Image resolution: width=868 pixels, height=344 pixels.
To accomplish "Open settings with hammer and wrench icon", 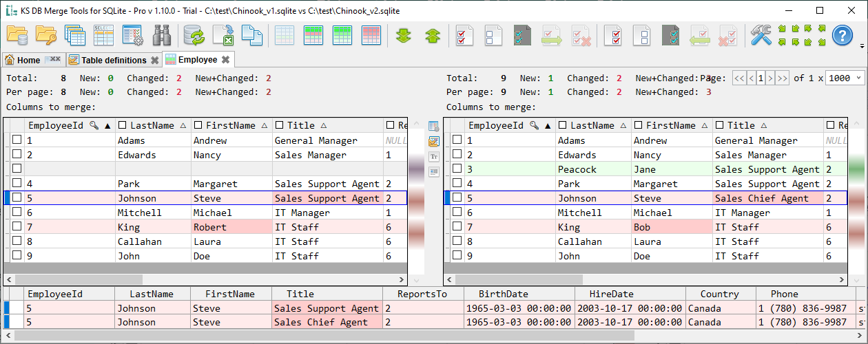I will pyautogui.click(x=761, y=34).
